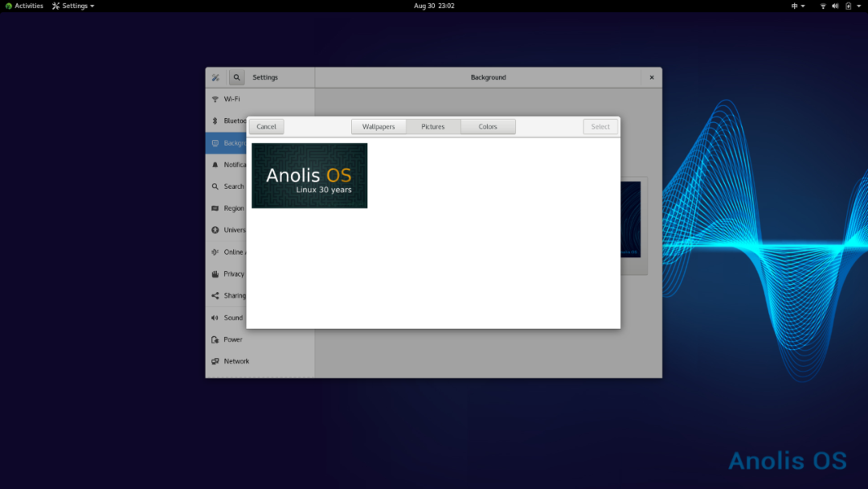
Task: Open the system status menu by volume icon
Action: pyautogui.click(x=835, y=6)
